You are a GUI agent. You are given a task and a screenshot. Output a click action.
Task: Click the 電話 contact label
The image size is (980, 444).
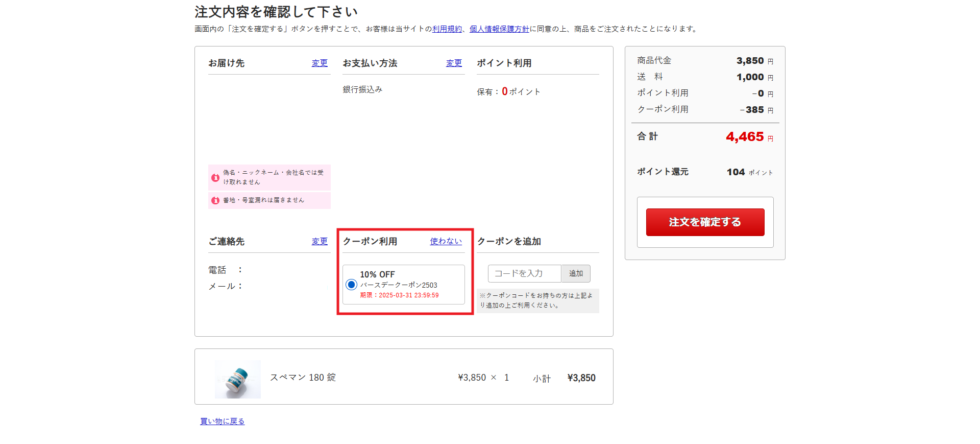pos(217,270)
